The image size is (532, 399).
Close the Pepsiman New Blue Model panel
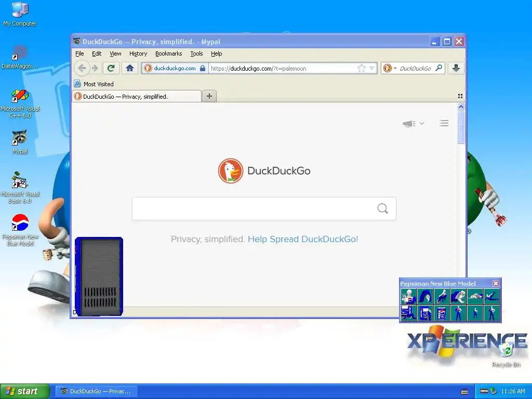click(x=496, y=283)
